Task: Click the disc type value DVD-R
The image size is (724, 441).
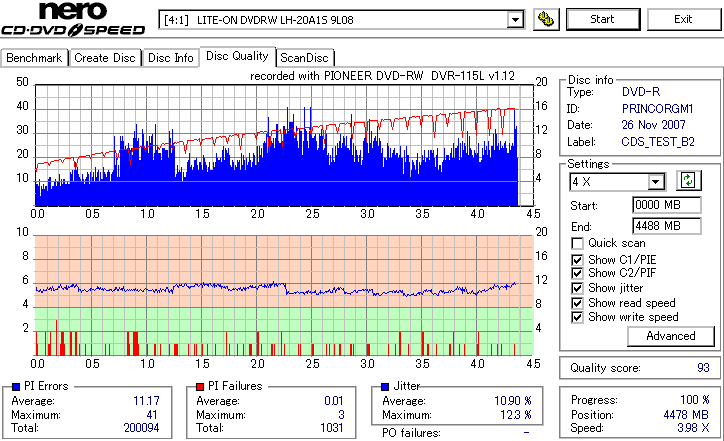Action: (x=641, y=92)
